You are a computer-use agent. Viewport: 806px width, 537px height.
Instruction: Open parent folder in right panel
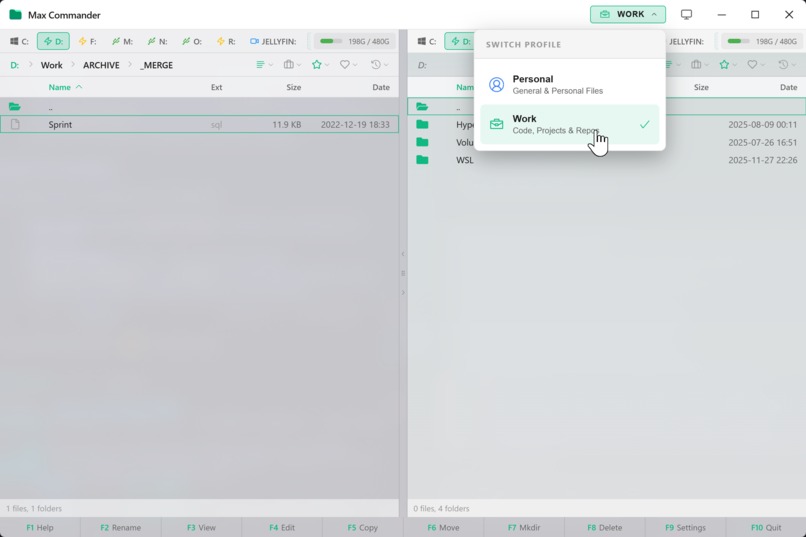tap(607, 106)
